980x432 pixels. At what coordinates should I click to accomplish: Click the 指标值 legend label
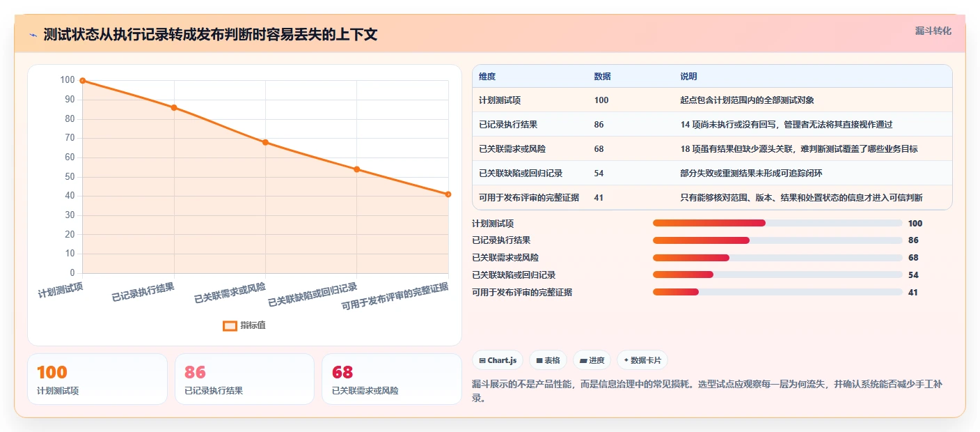[x=253, y=325]
